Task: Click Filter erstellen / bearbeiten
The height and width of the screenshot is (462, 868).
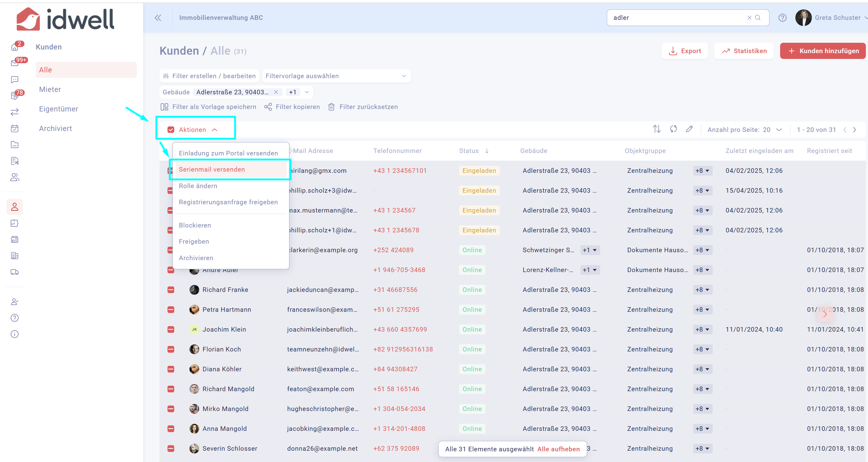Action: [209, 76]
